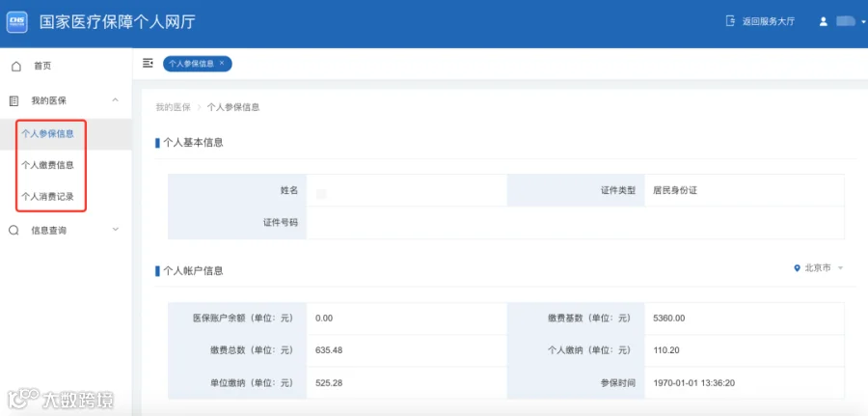Click the 参保时间 label cell

576,383
